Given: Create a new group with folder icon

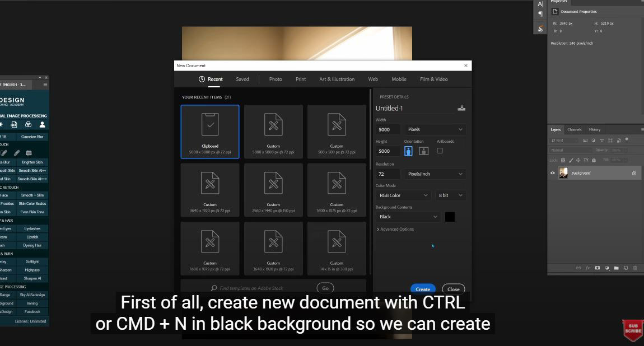Looking at the screenshot, I should (x=616, y=268).
